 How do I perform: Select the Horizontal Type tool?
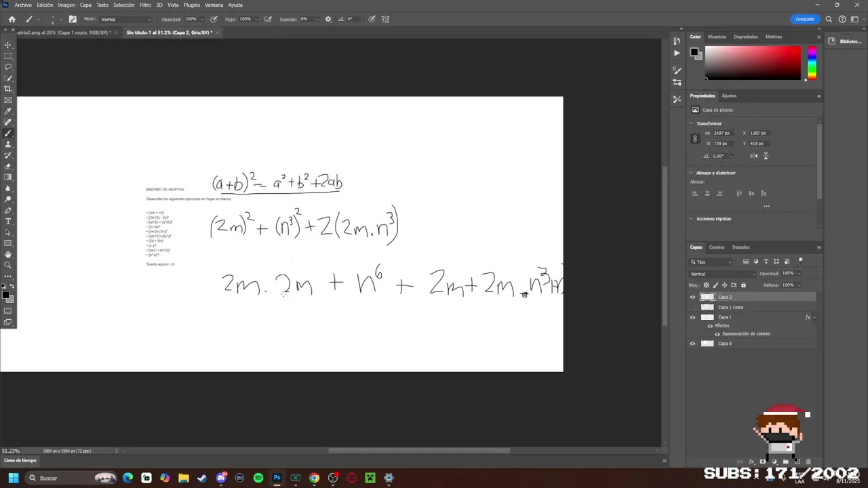[8, 221]
